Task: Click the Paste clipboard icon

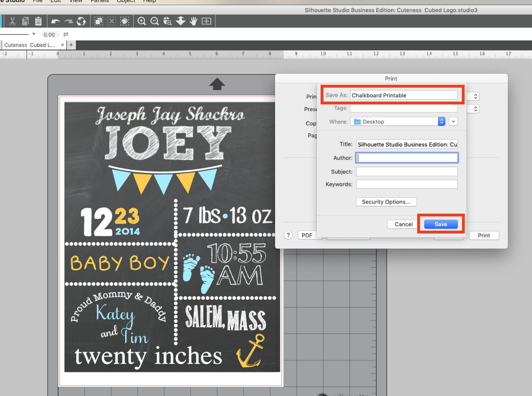Action: coord(38,21)
